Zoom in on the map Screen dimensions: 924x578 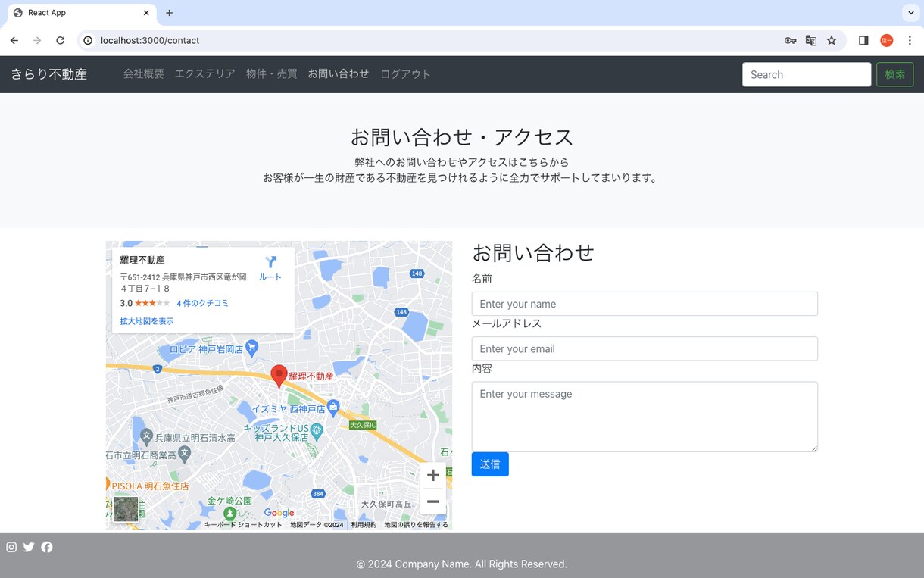click(432, 475)
